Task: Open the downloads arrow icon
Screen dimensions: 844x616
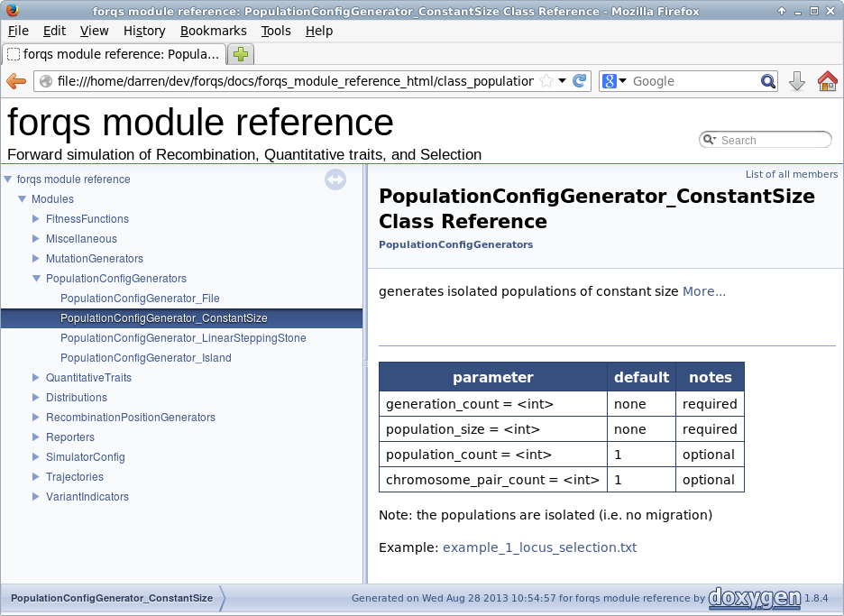Action: pos(796,81)
